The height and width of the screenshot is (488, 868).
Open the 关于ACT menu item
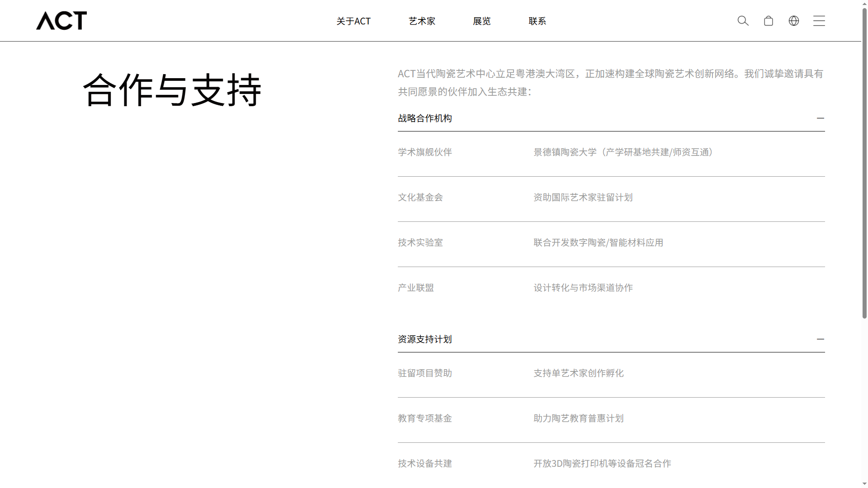354,21
